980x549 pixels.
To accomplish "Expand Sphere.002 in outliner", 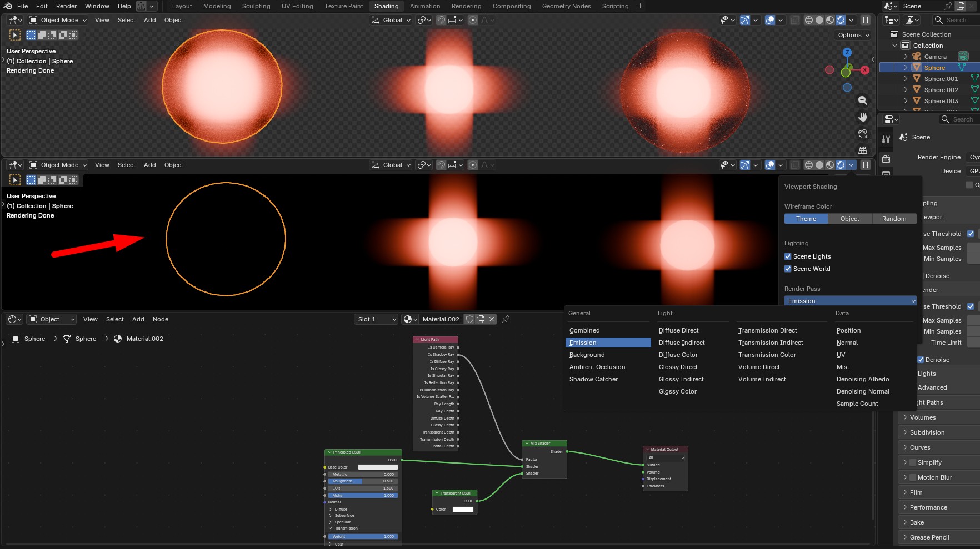I will click(x=906, y=90).
